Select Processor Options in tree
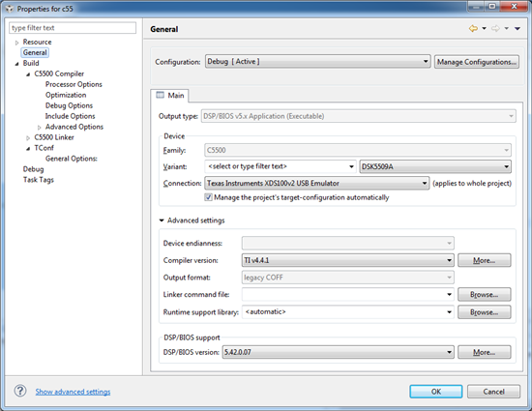 coord(74,84)
